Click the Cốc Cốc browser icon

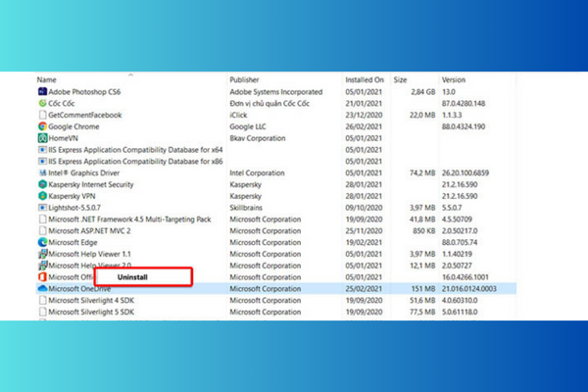pos(42,103)
